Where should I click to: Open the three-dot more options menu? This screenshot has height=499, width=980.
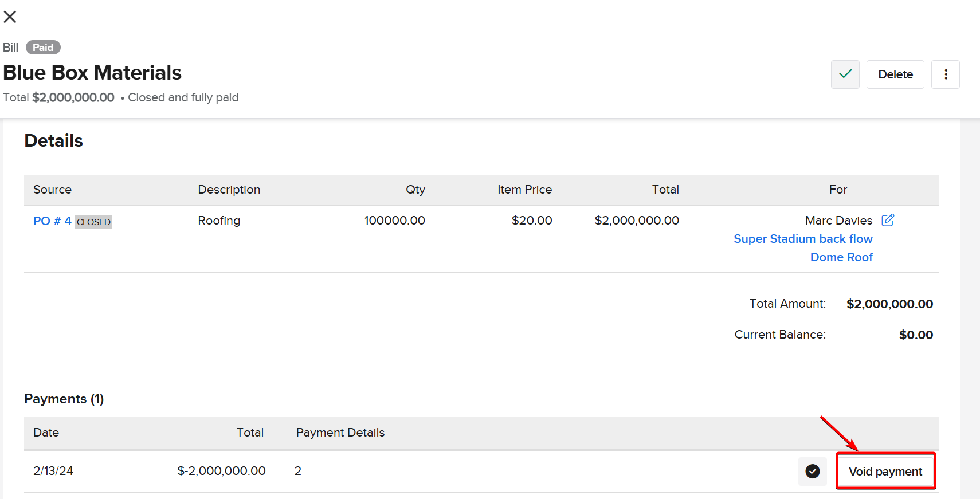coord(945,74)
